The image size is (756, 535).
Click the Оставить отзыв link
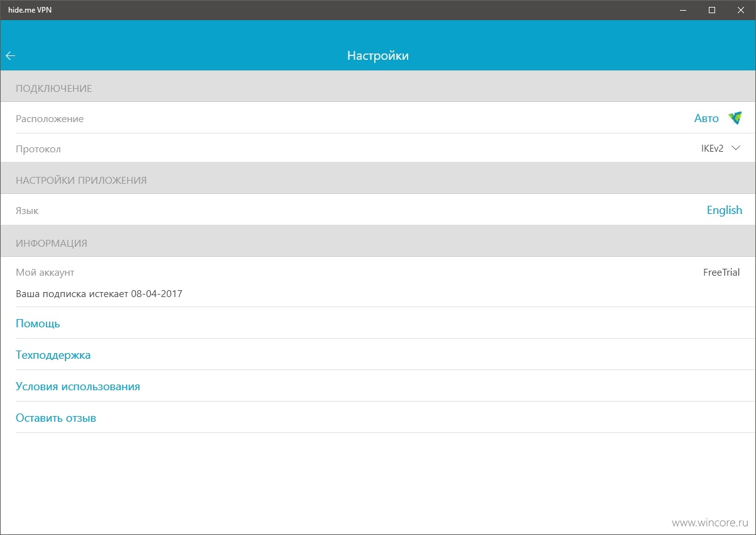(56, 418)
